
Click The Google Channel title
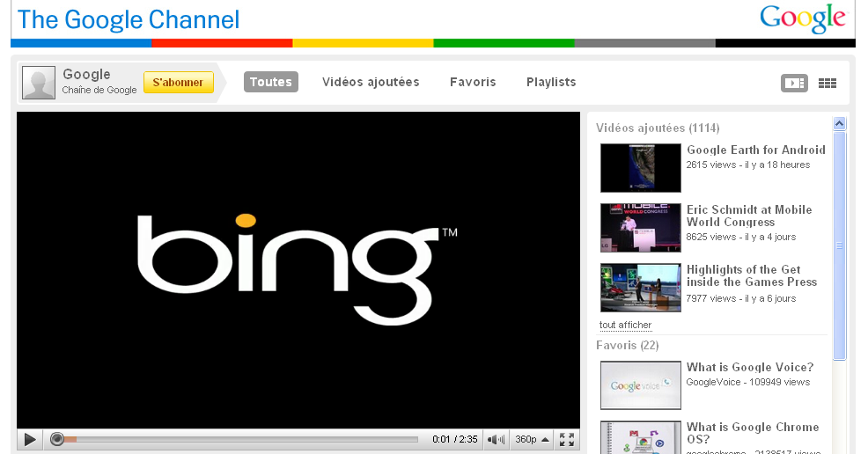click(129, 20)
